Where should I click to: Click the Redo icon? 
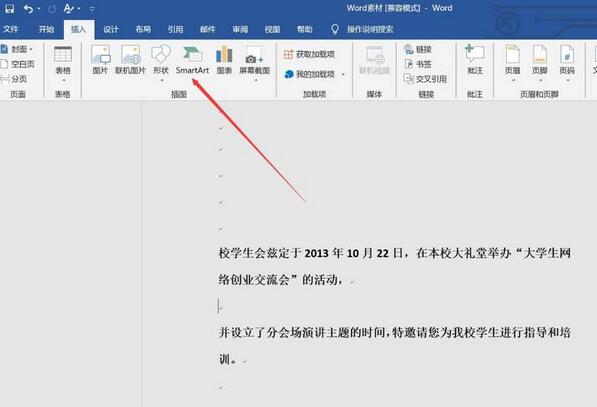[x=52, y=8]
